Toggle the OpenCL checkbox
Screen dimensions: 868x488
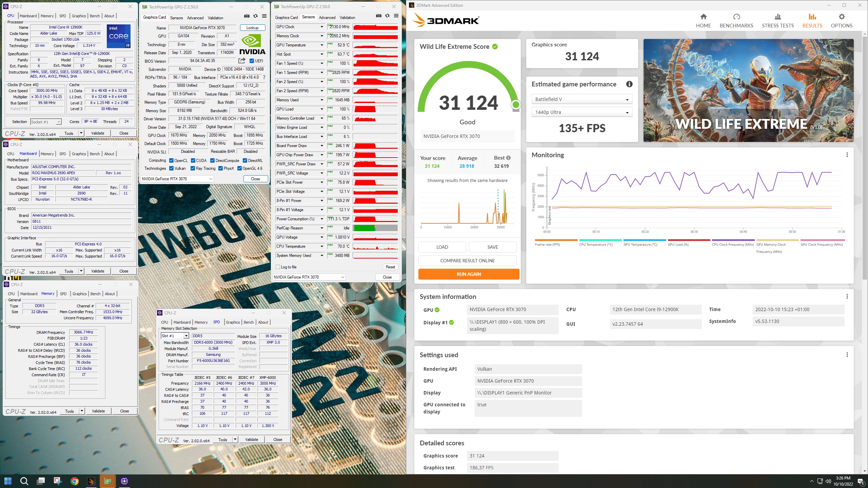172,161
